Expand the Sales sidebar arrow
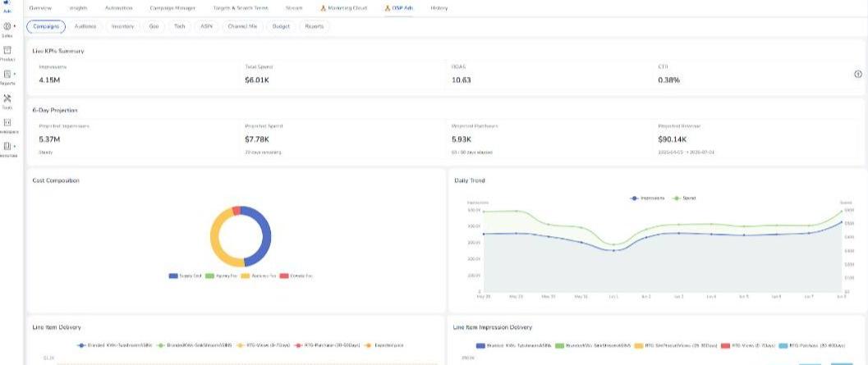Image resolution: width=868 pixels, height=365 pixels. [15, 26]
